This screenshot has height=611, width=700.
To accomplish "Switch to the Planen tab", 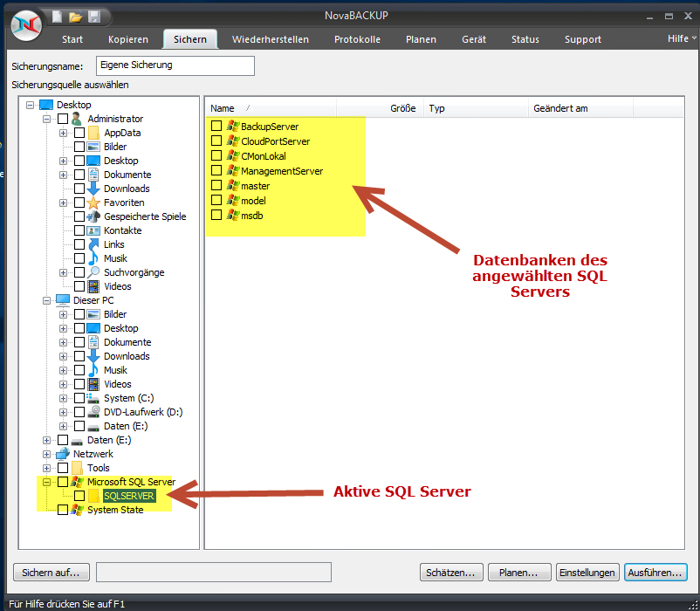I will click(421, 39).
